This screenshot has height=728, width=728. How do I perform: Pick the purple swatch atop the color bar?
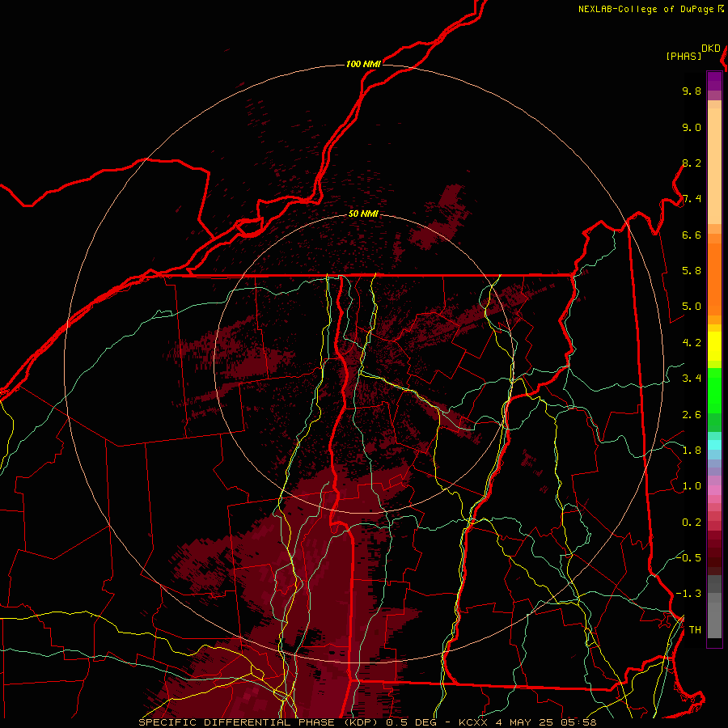(714, 81)
